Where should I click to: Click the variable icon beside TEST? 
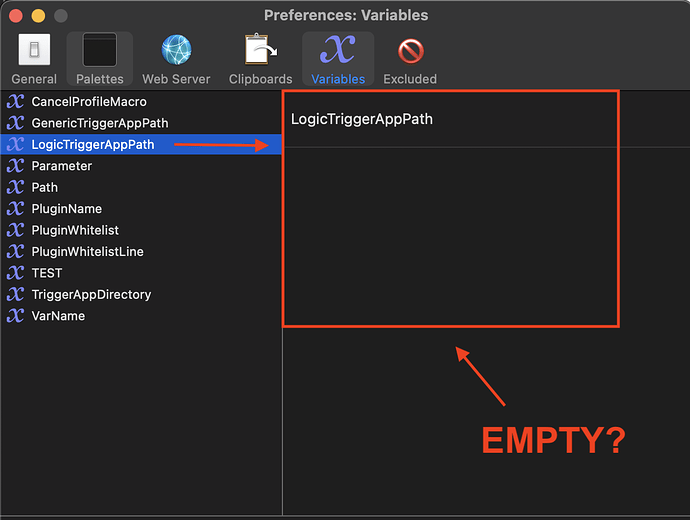click(15, 273)
